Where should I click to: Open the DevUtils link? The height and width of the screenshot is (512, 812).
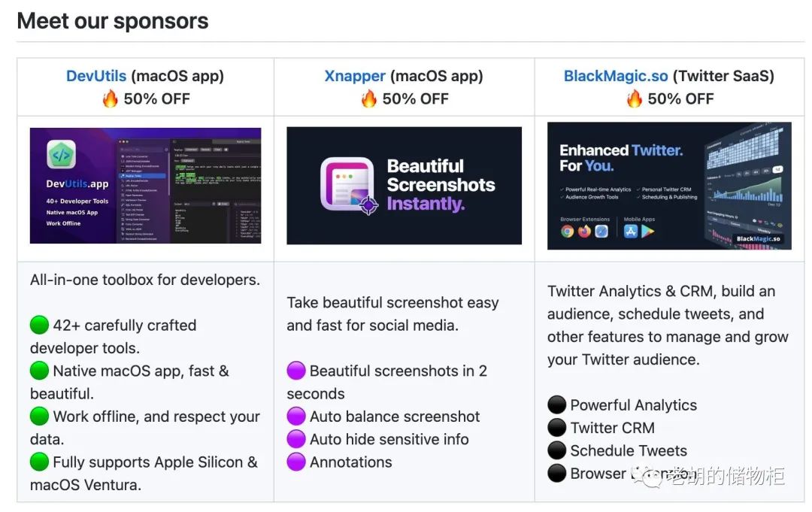(x=96, y=76)
